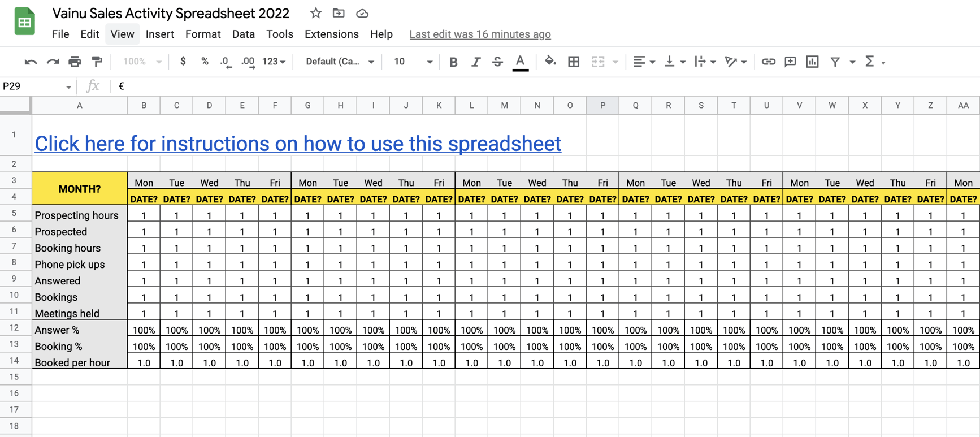The image size is (980, 437).
Task: Go to Google Sheets home icon
Action: [x=24, y=21]
